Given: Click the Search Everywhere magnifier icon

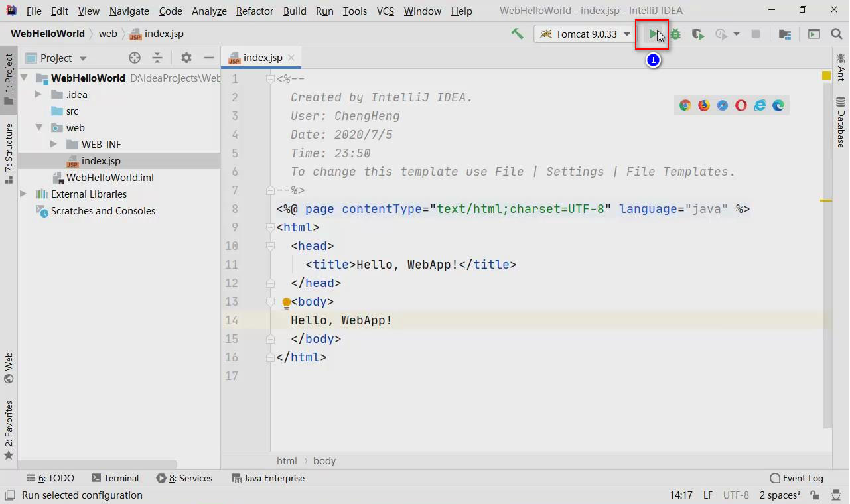Looking at the screenshot, I should tap(836, 34).
